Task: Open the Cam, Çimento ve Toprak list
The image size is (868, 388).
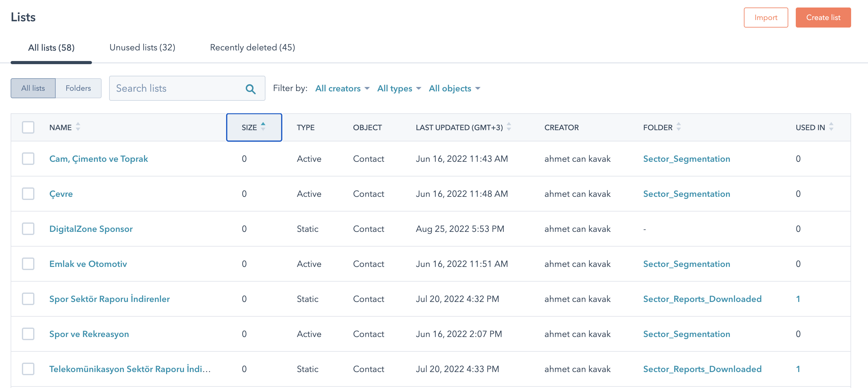Action: 98,159
